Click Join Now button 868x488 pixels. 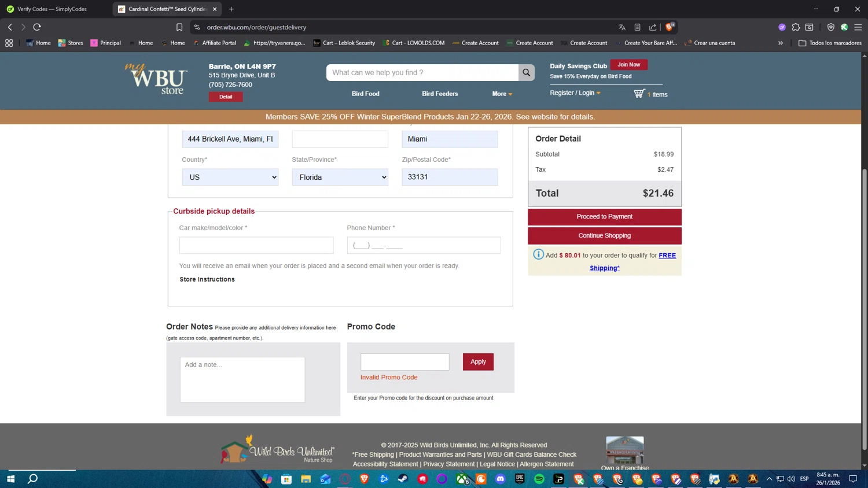(628, 65)
